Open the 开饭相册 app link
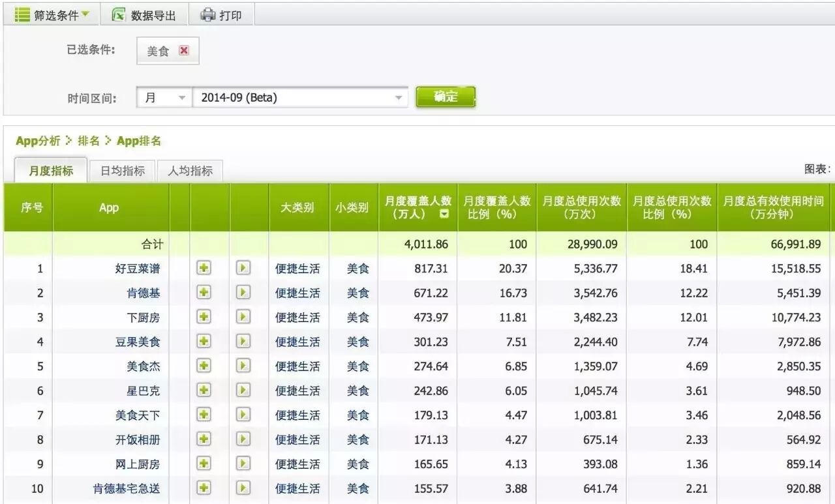Image resolution: width=835 pixels, height=504 pixels. [x=138, y=439]
